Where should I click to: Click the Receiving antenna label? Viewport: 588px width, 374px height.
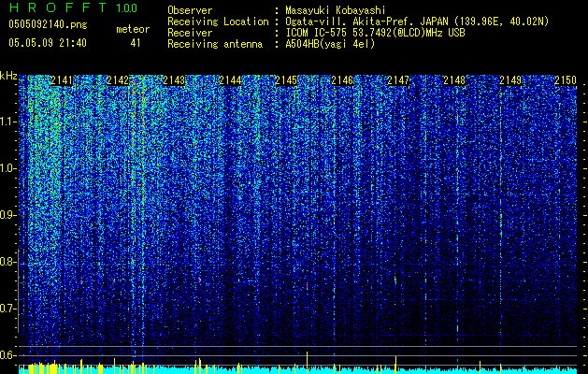(215, 44)
